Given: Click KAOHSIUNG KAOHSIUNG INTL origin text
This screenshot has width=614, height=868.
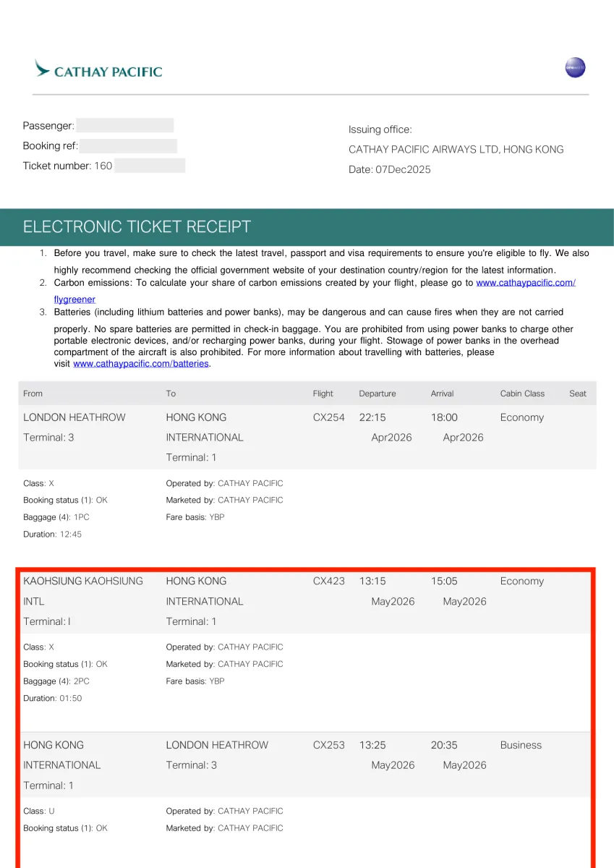Looking at the screenshot, I should coord(83,591).
